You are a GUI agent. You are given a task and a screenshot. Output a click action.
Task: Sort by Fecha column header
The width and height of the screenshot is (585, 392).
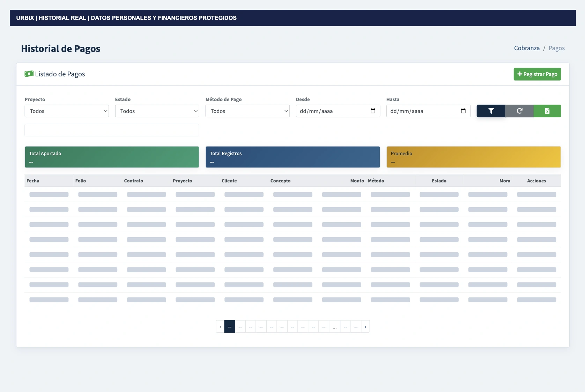[x=33, y=181]
